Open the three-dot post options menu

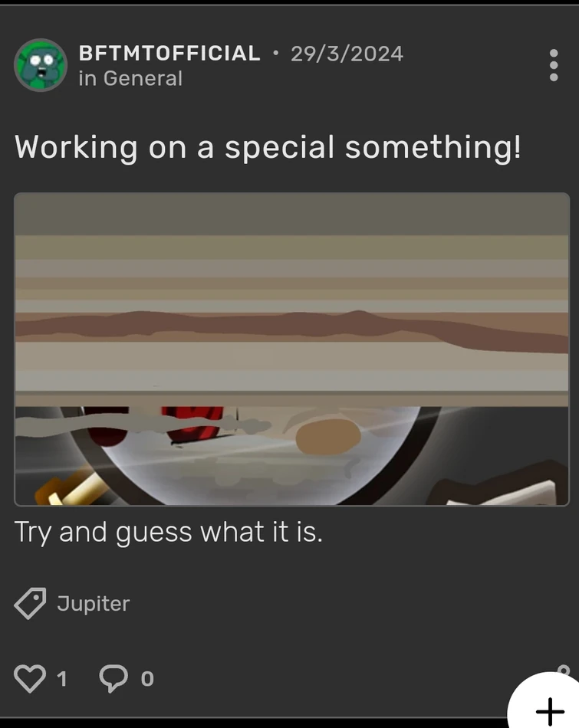554,65
